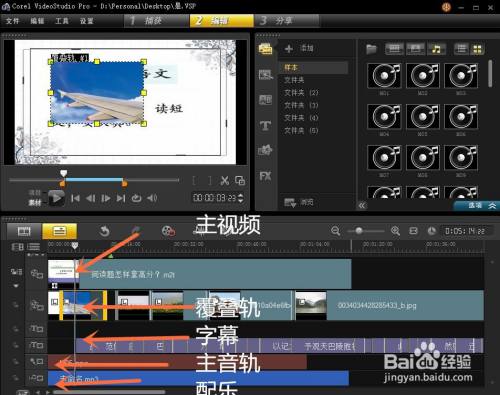Viewport: 500px width, 395px height.
Task: Click the scissors split clip icon
Action: tap(225, 180)
